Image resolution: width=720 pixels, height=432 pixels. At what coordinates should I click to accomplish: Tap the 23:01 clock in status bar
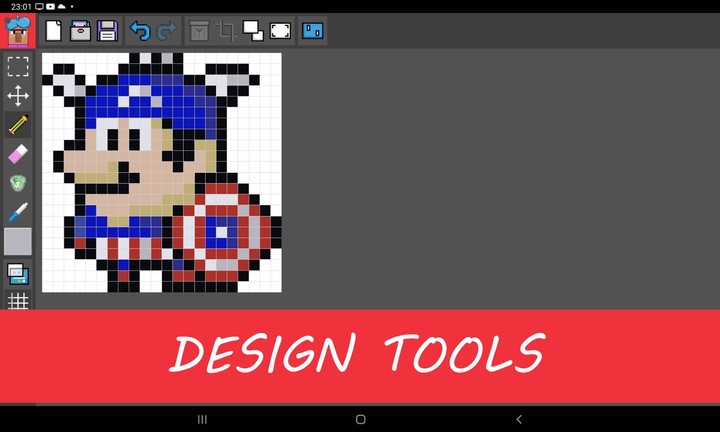point(21,6)
